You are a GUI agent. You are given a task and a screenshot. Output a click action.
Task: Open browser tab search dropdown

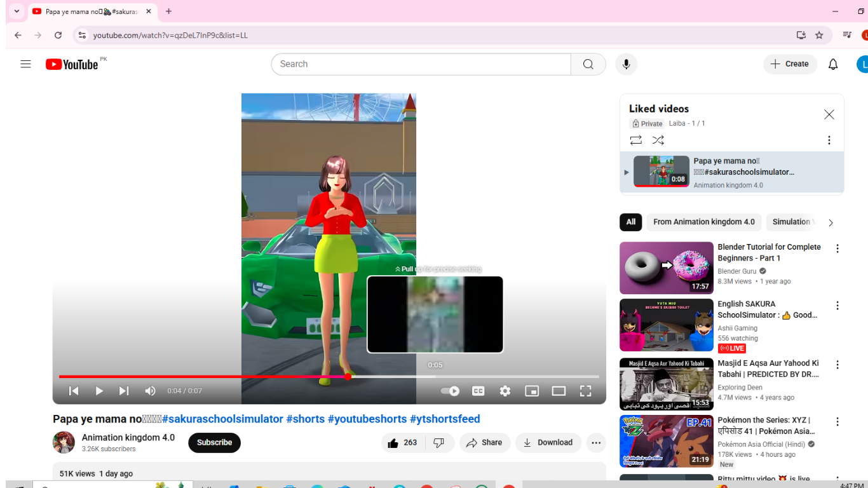17,11
